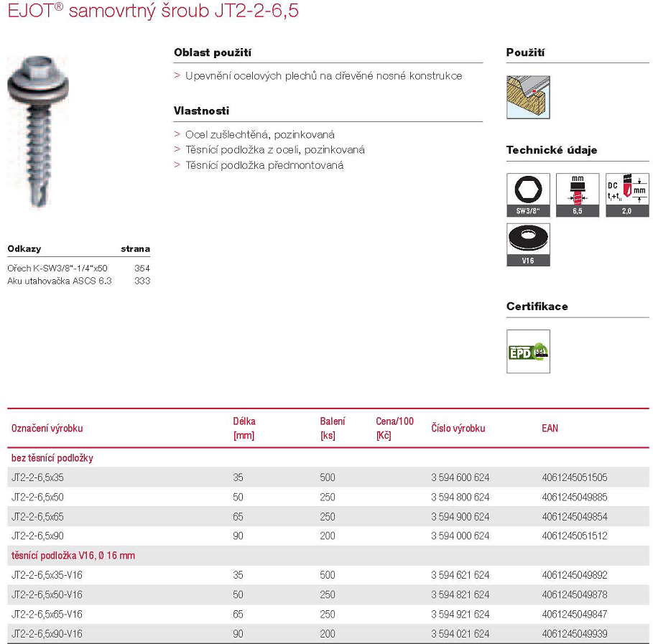The height and width of the screenshot is (644, 653).
Task: Click the EAN column header
Action: [x=550, y=429]
